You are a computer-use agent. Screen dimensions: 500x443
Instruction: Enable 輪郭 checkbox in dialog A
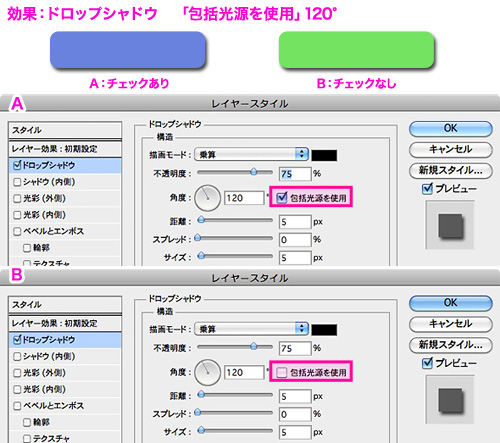pos(27,248)
